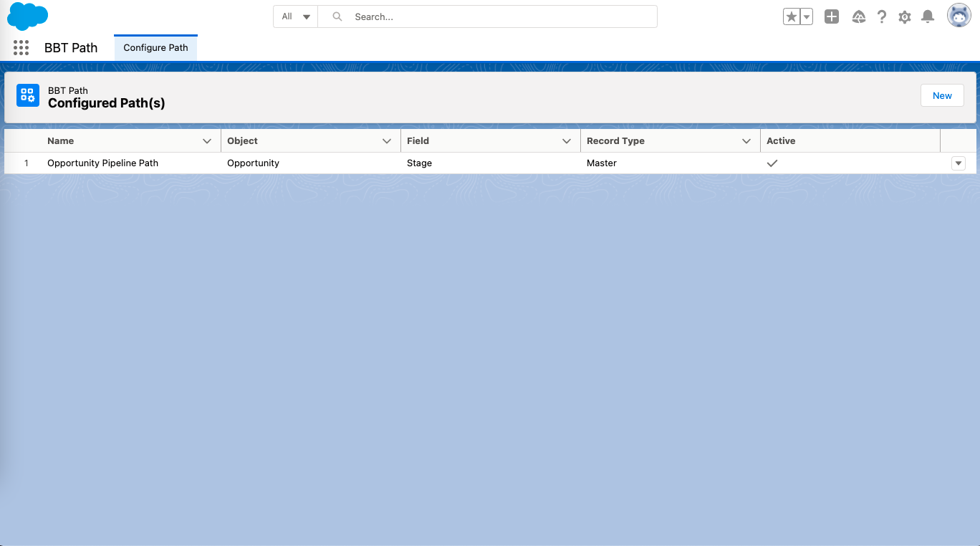The image size is (980, 546).
Task: Open the Notifications bell
Action: coord(928,16)
